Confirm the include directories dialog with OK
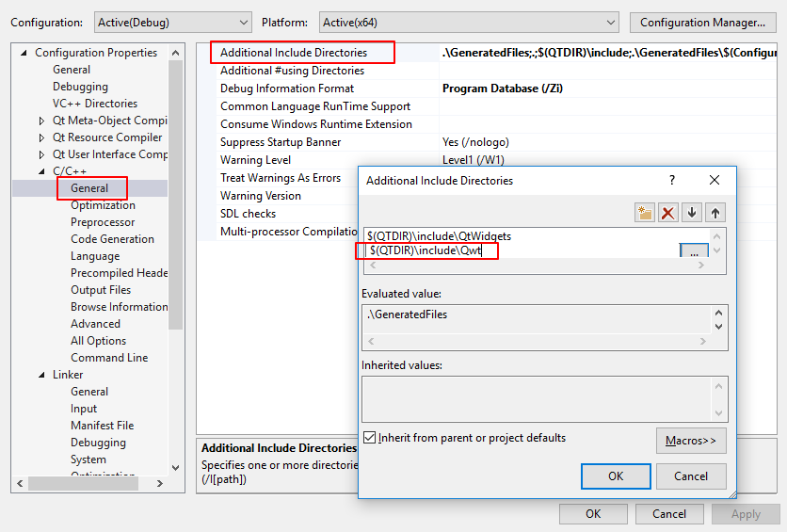Viewport: 787px width, 532px height. coord(616,476)
